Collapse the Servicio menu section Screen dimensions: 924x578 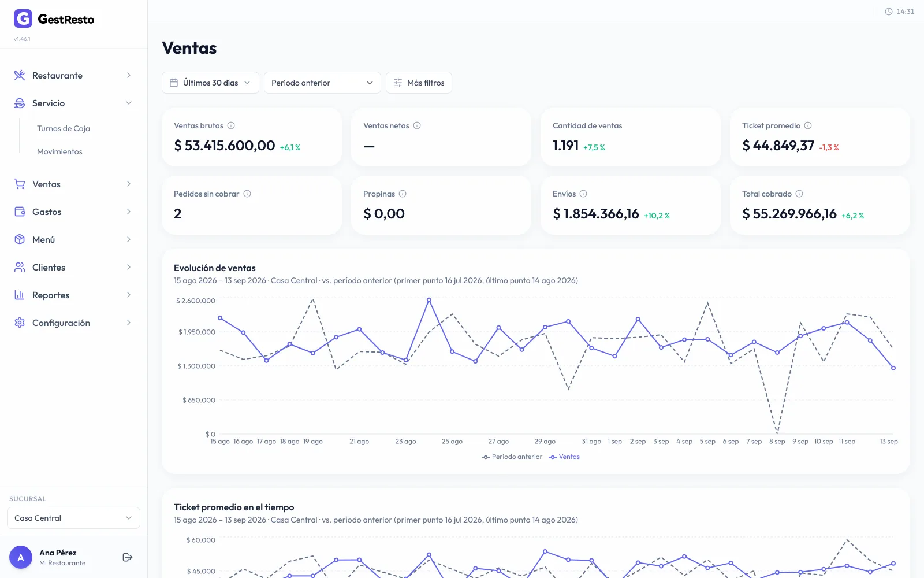(129, 103)
